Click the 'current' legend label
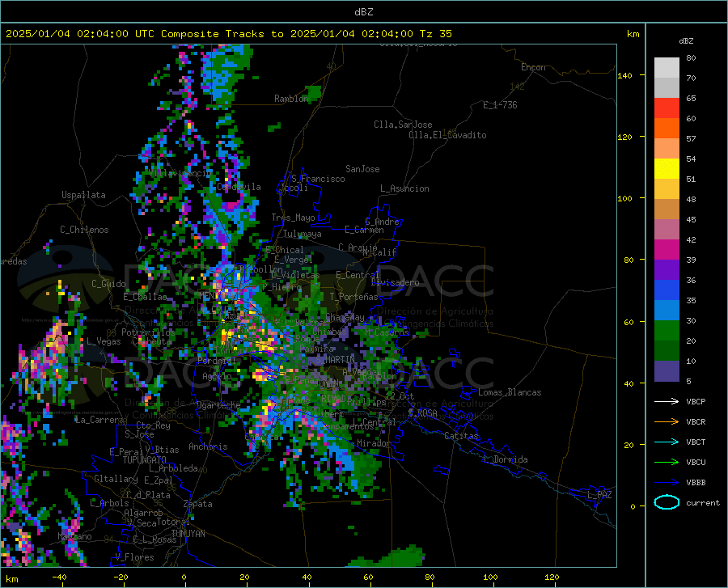 click(703, 502)
